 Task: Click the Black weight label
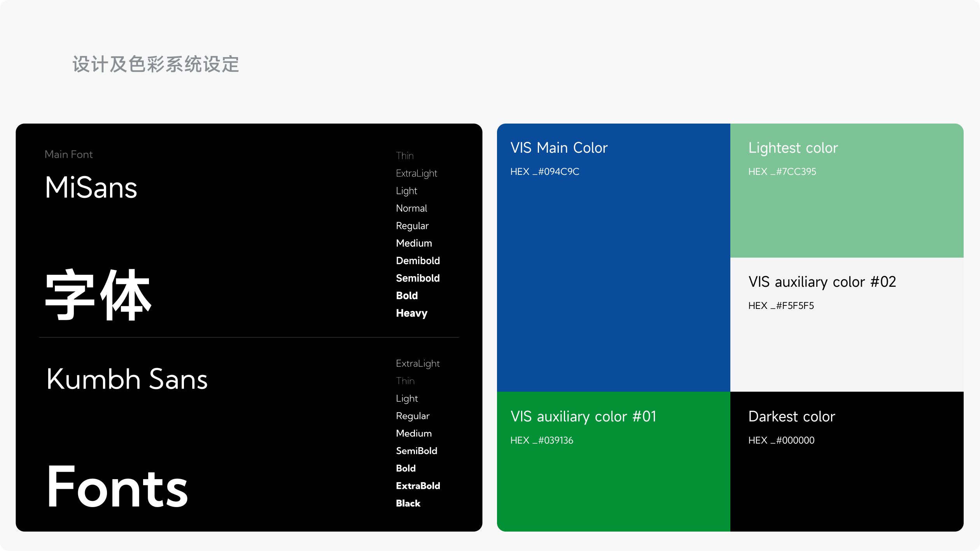pos(408,503)
